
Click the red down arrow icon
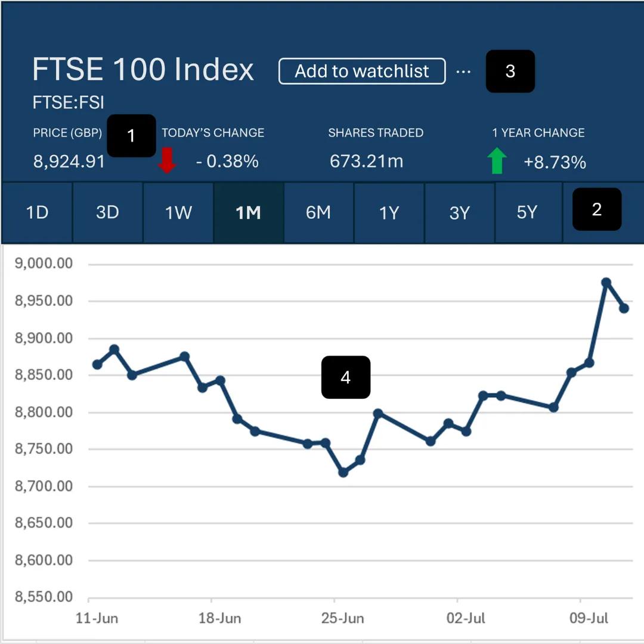pyautogui.click(x=167, y=160)
